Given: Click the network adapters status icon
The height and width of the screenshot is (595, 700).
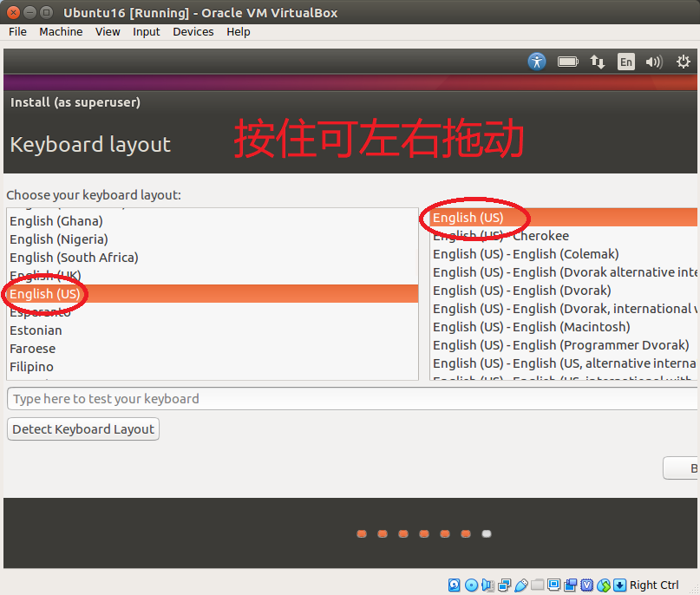Looking at the screenshot, I should [505, 585].
